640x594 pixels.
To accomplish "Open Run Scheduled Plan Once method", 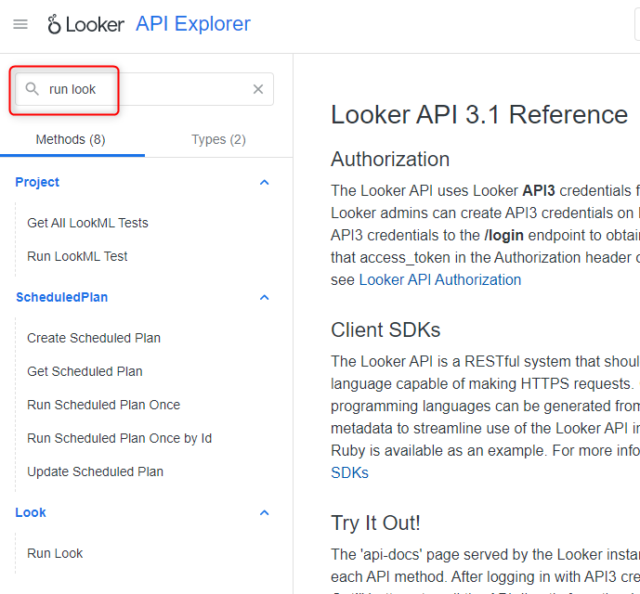I will [104, 405].
